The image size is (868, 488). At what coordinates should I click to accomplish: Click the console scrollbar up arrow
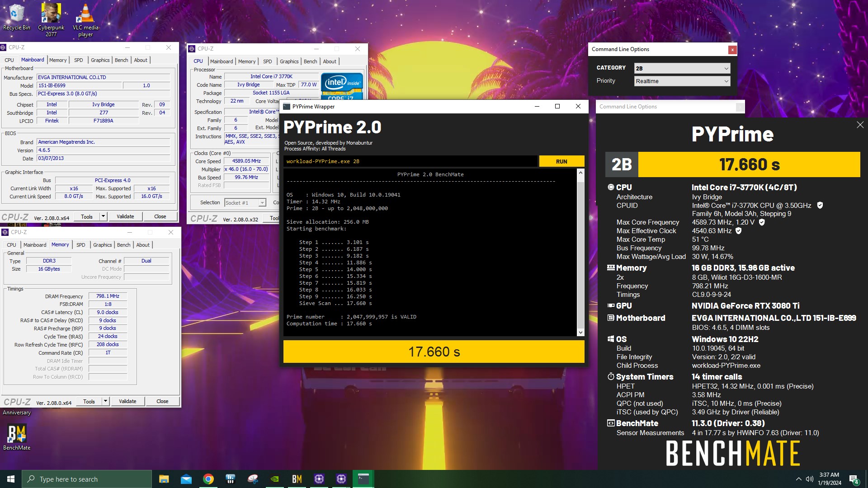[581, 173]
